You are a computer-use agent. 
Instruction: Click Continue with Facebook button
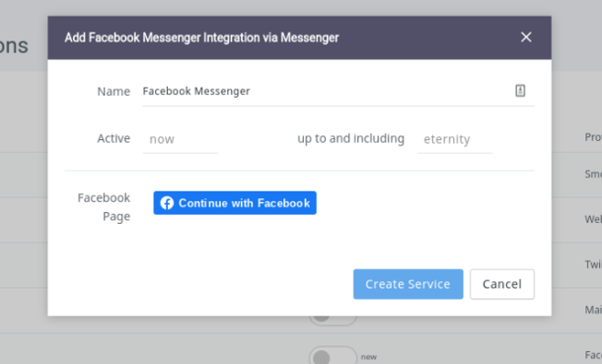click(x=235, y=203)
